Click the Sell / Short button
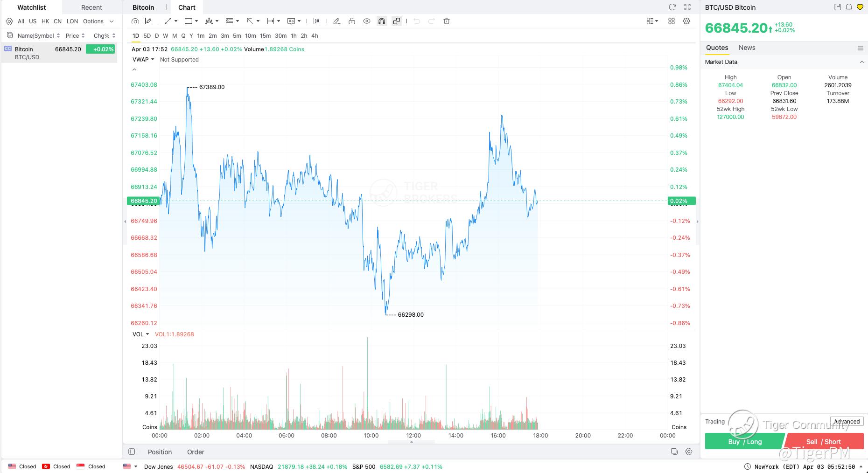This screenshot has width=868, height=473. click(824, 441)
